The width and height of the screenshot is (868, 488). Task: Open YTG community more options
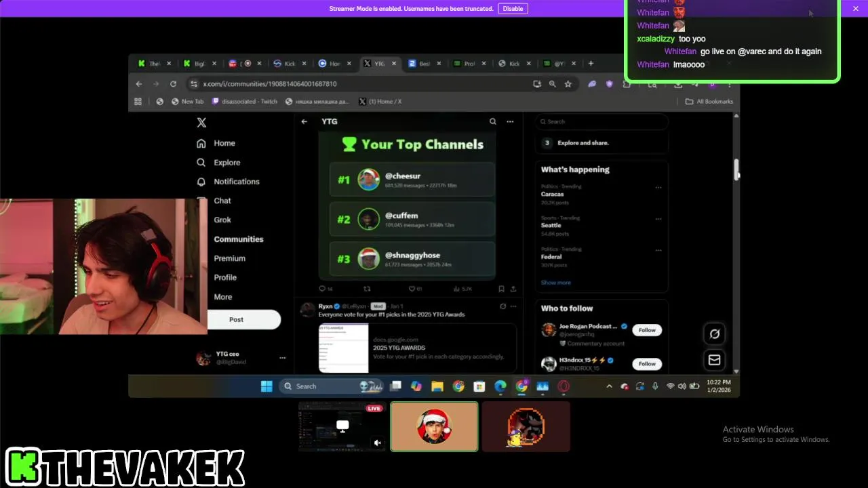coord(510,121)
